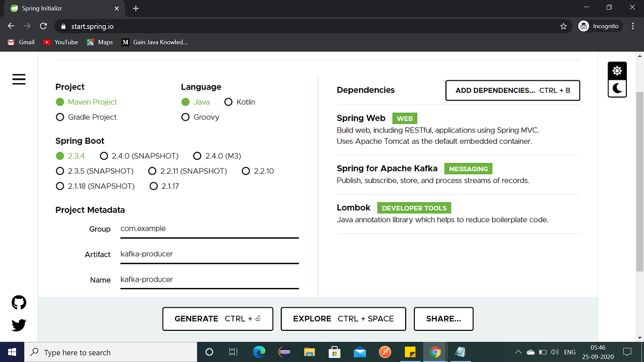Select Spring Boot 2.2.10
The height and width of the screenshot is (362, 644).
pos(258,171)
